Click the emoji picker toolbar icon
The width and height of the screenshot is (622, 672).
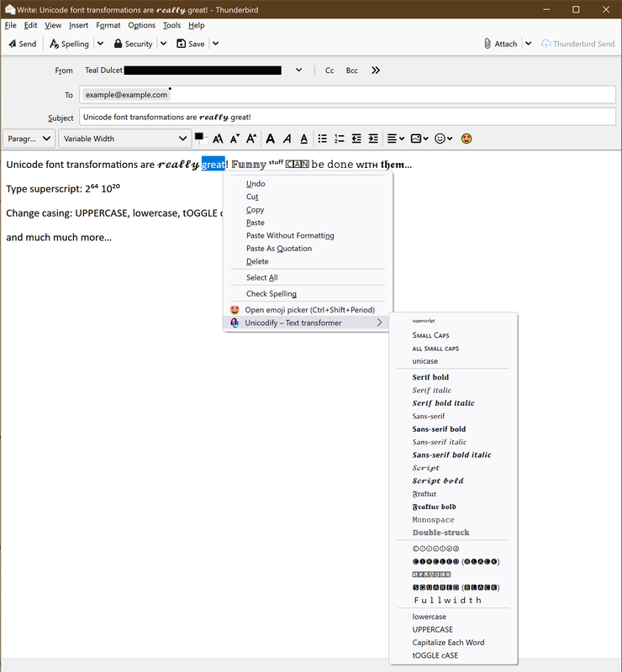(x=466, y=139)
